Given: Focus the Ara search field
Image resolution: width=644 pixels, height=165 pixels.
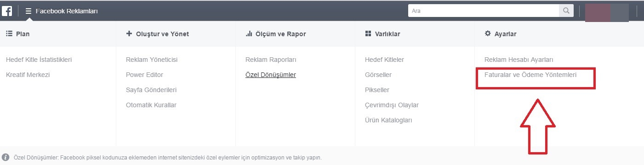Looking at the screenshot, I should pos(483,11).
